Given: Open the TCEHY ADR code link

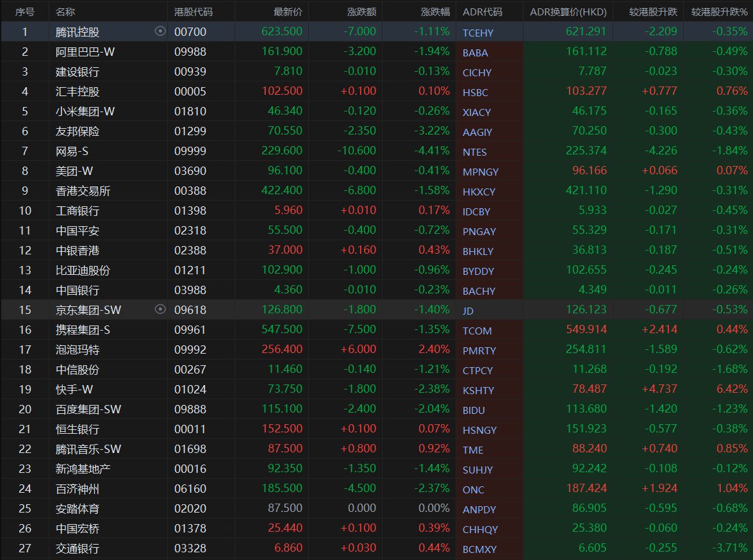Looking at the screenshot, I should (x=478, y=33).
